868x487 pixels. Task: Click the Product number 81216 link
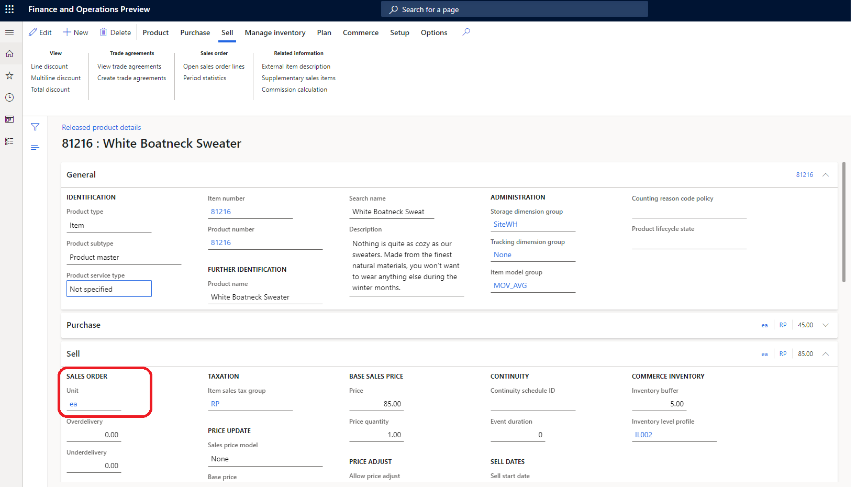click(x=221, y=242)
